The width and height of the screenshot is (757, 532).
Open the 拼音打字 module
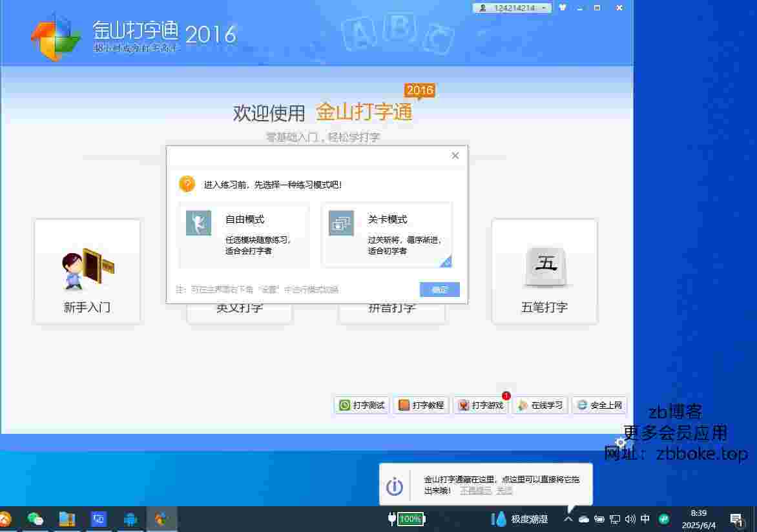pos(391,312)
